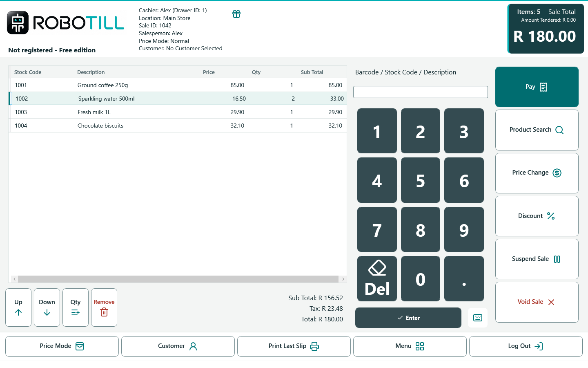The height and width of the screenshot is (368, 588).
Task: Click the horizontal scrollbar's right arrow
Action: click(x=343, y=279)
